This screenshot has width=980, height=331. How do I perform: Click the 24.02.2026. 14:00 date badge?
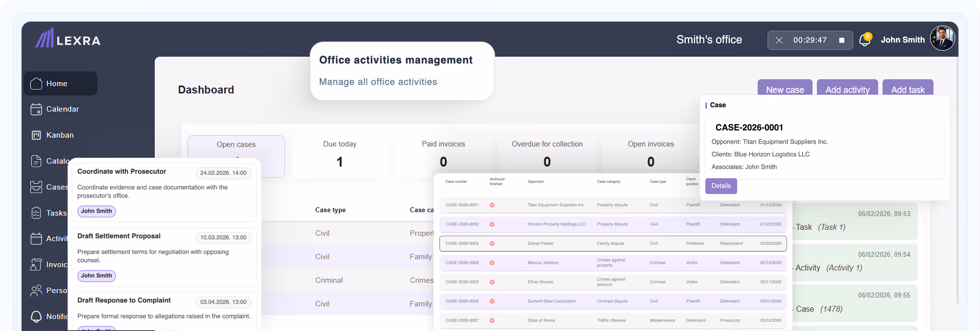(x=223, y=173)
